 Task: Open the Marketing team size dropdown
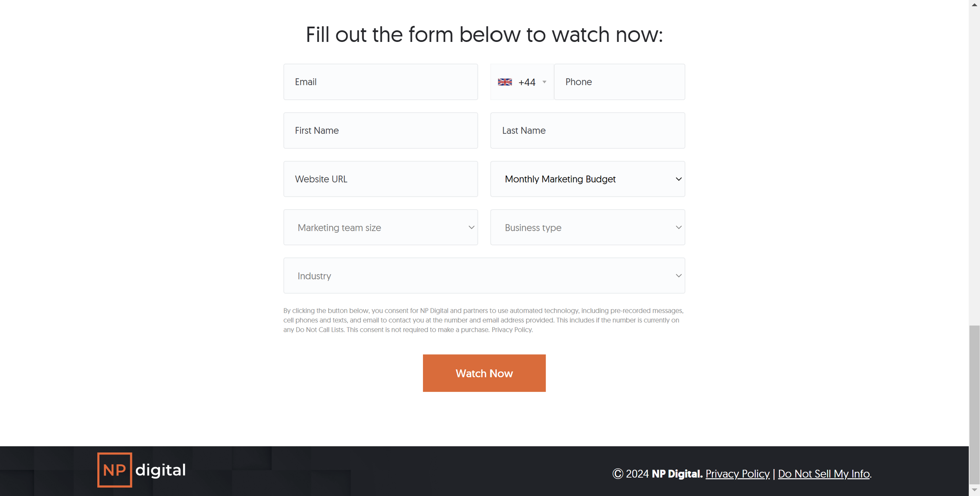click(381, 227)
